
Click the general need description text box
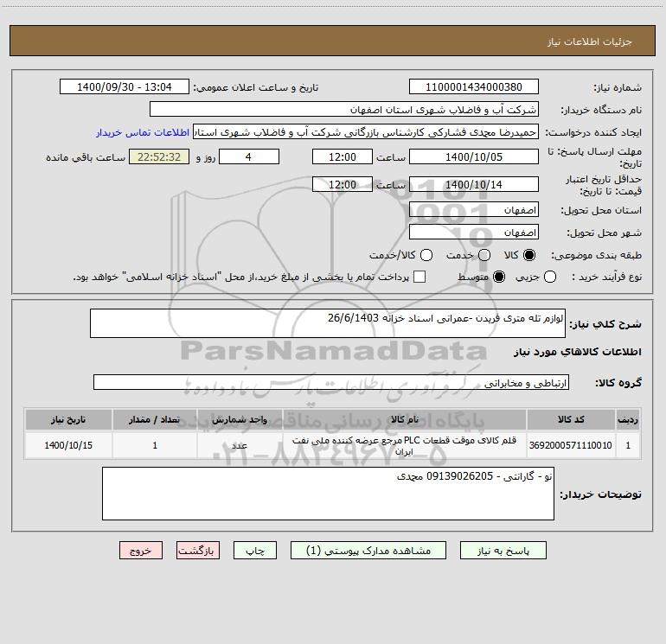[328, 323]
